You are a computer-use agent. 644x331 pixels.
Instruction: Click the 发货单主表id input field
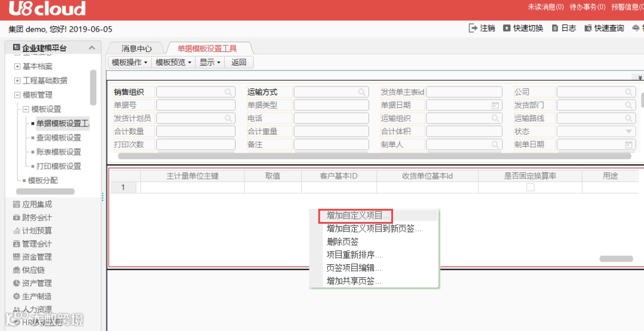point(464,92)
